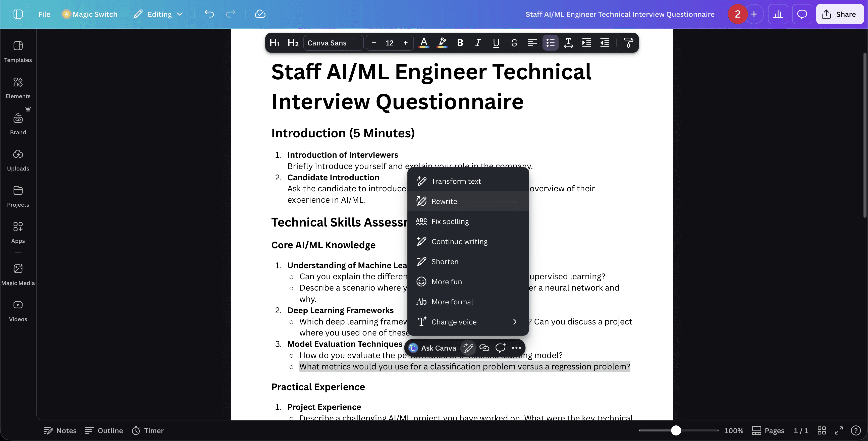Open the Canva Sans font dropdown
The width and height of the screenshot is (868, 441).
pyautogui.click(x=333, y=43)
